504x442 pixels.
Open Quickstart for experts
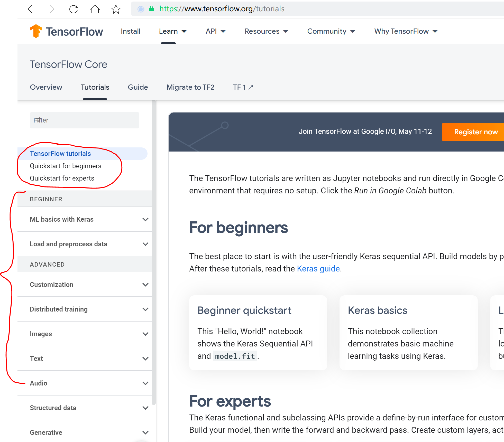[x=62, y=178]
